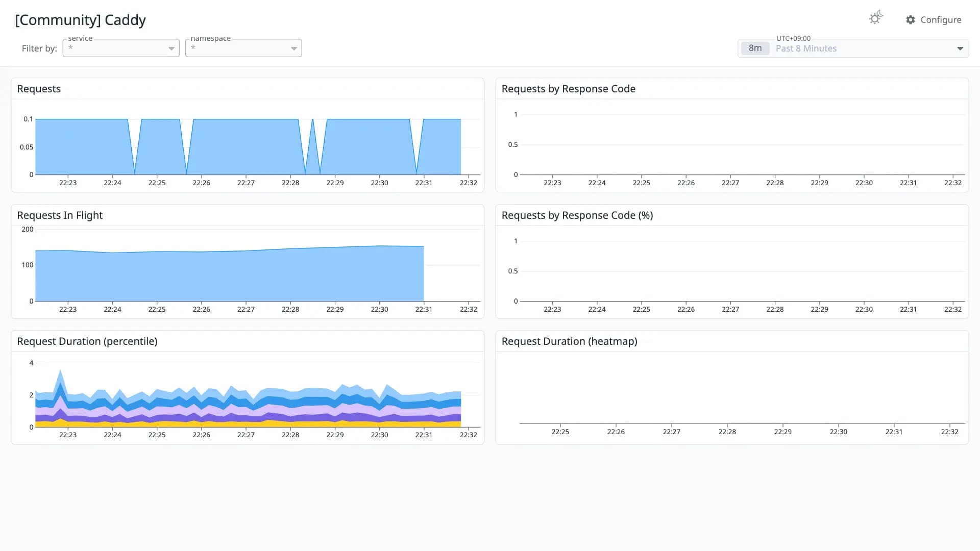Open the service filter dropdown
The image size is (980, 551).
coord(121,48)
